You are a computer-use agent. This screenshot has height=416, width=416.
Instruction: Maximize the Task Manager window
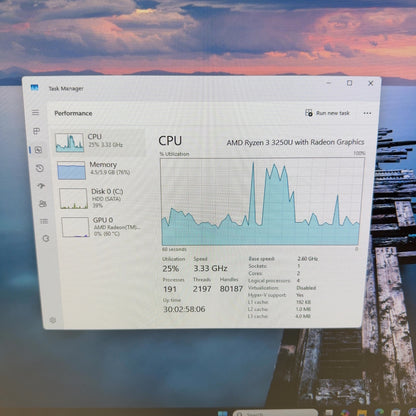coord(349,83)
